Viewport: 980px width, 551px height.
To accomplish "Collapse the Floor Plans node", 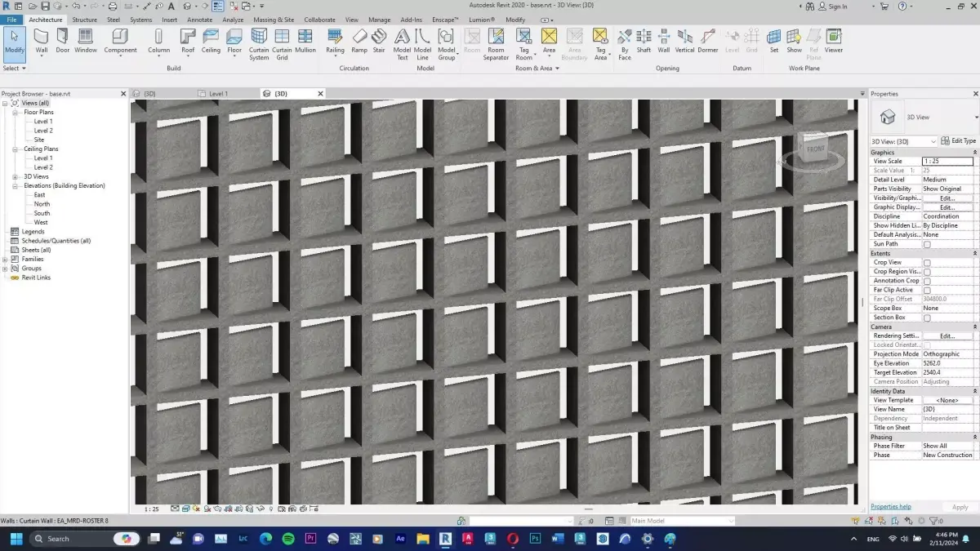I will point(15,113).
